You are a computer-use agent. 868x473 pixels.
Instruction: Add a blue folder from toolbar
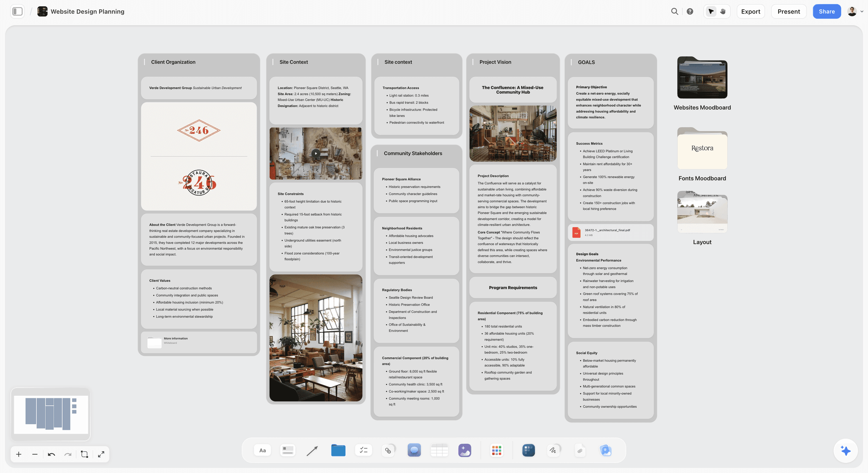tap(338, 450)
